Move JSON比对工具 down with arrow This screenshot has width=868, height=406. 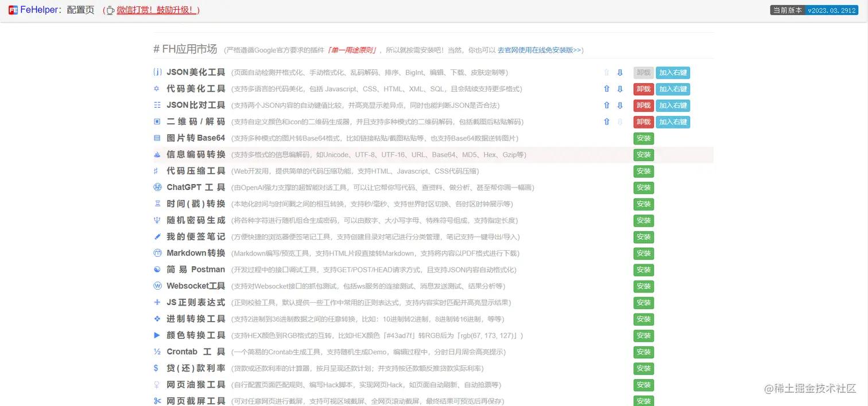[620, 106]
